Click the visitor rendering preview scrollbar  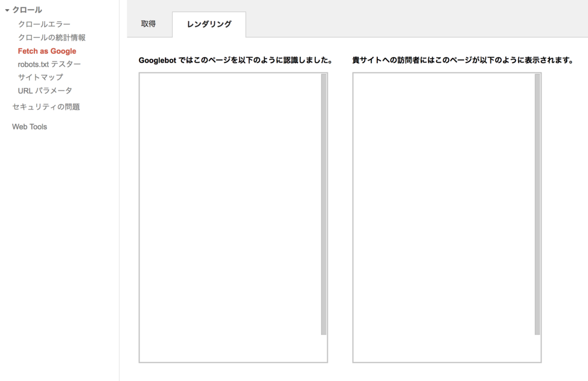pyautogui.click(x=537, y=204)
